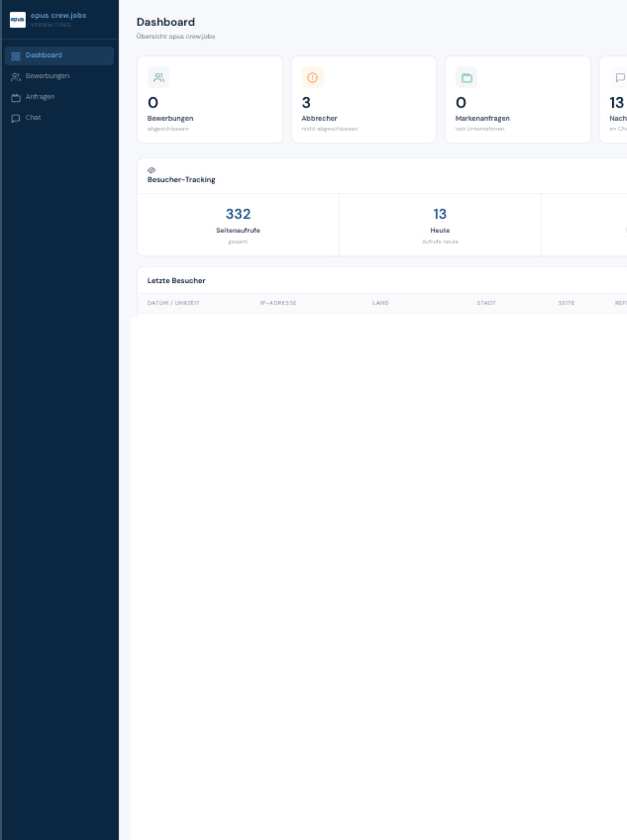
Task: Select the Anfragen menu entry
Action: coord(39,97)
